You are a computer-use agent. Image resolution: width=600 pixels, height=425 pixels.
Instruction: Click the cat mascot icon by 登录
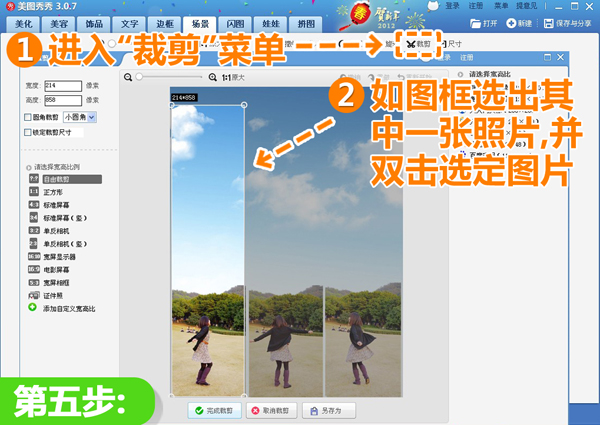433,6
